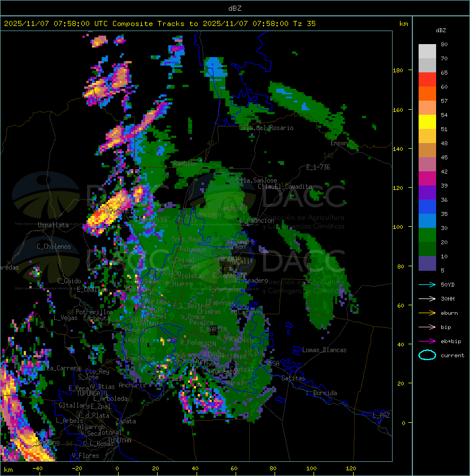Click the 'JUNIN' map label
Viewport: 470px width, 476px height.
208,344
